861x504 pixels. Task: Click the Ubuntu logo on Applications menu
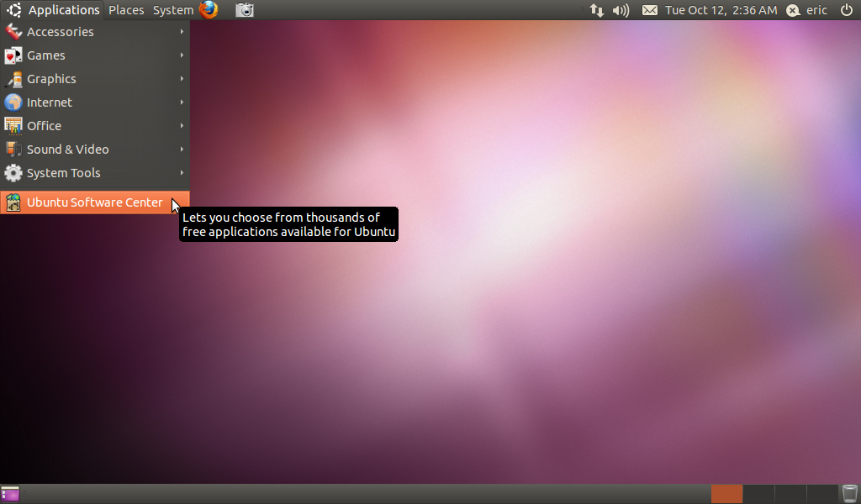14,10
